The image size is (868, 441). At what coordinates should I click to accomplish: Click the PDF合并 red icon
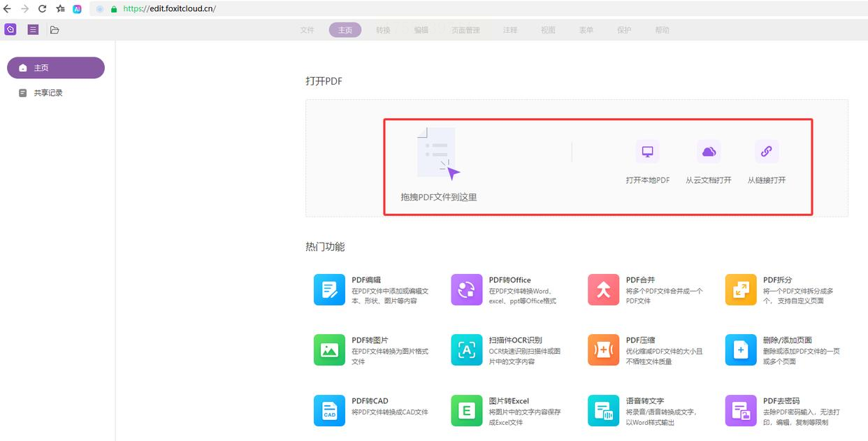point(603,289)
